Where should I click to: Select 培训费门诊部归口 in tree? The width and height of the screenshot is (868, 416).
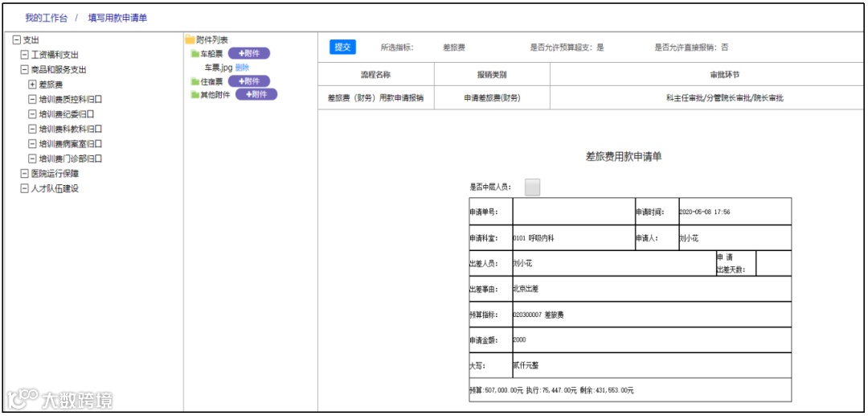coord(70,159)
